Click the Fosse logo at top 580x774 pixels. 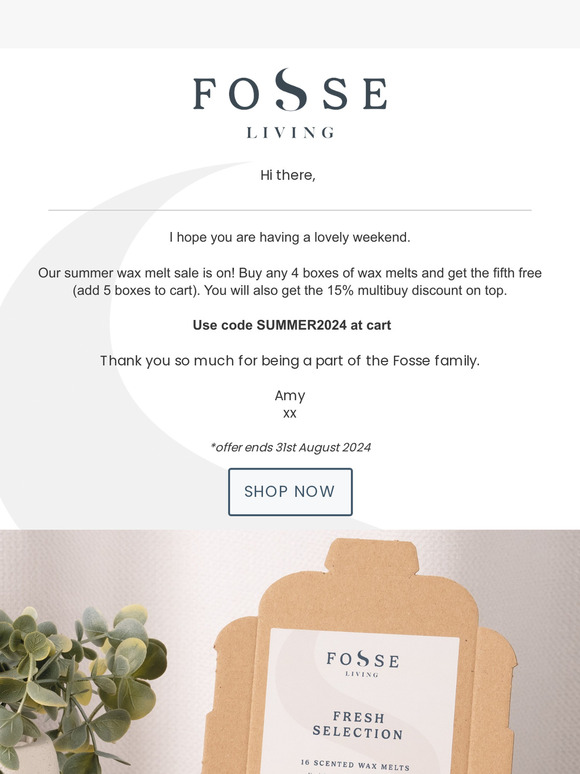pos(290,103)
